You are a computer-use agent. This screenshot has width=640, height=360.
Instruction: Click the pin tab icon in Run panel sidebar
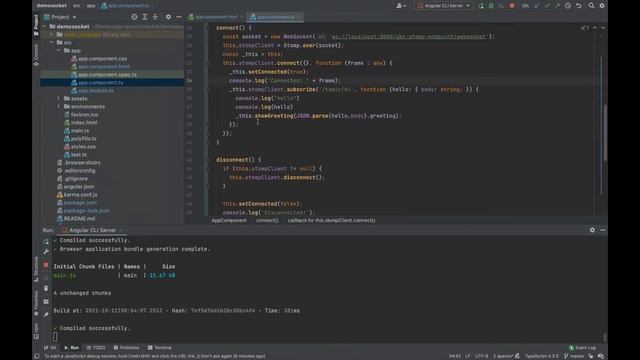click(46, 314)
